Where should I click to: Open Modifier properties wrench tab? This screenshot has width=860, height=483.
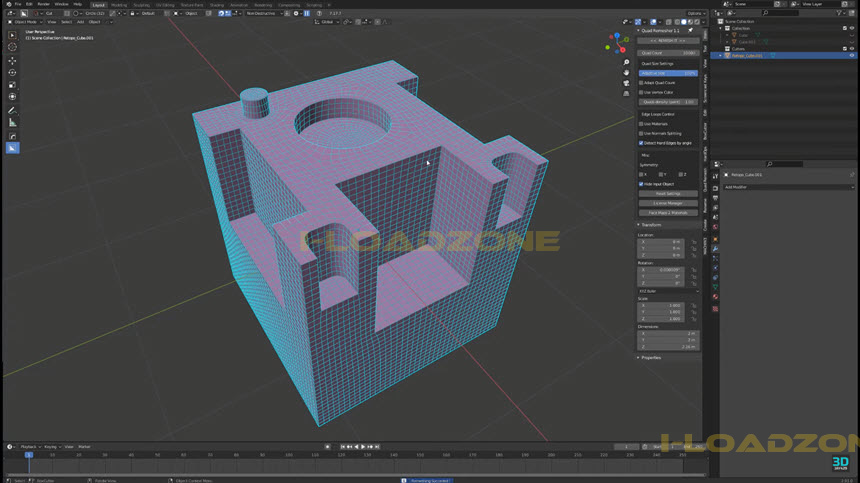pyautogui.click(x=715, y=248)
